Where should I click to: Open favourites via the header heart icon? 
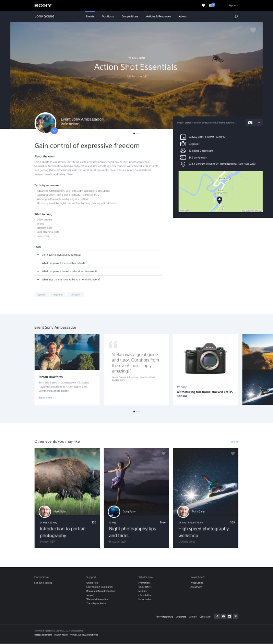(x=203, y=6)
